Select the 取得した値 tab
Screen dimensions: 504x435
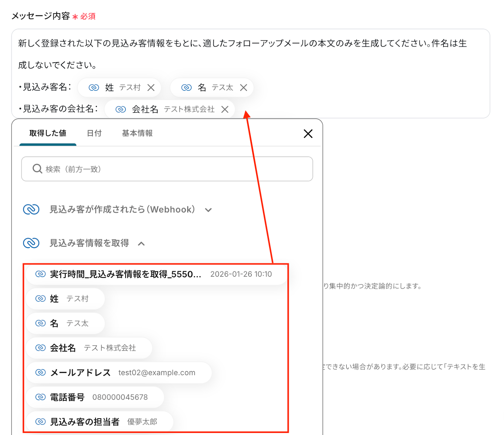pyautogui.click(x=48, y=133)
